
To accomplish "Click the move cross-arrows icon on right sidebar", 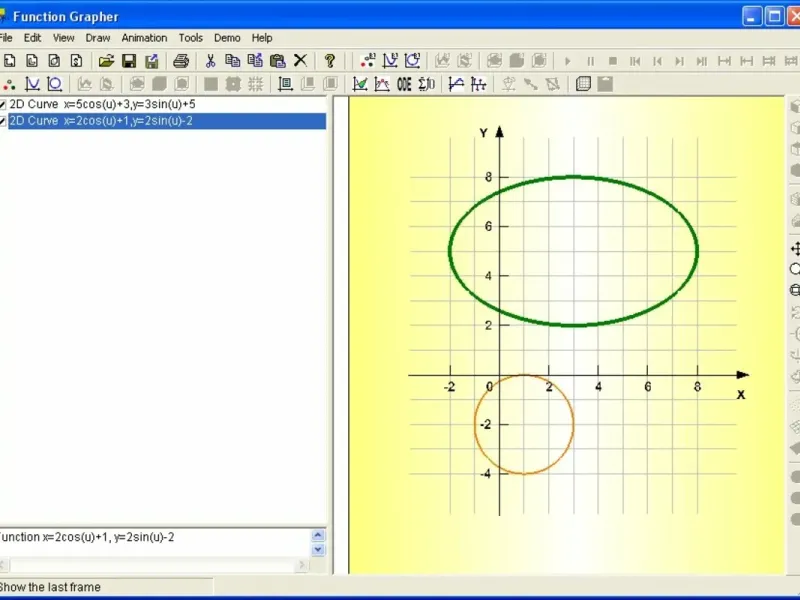I will [795, 249].
